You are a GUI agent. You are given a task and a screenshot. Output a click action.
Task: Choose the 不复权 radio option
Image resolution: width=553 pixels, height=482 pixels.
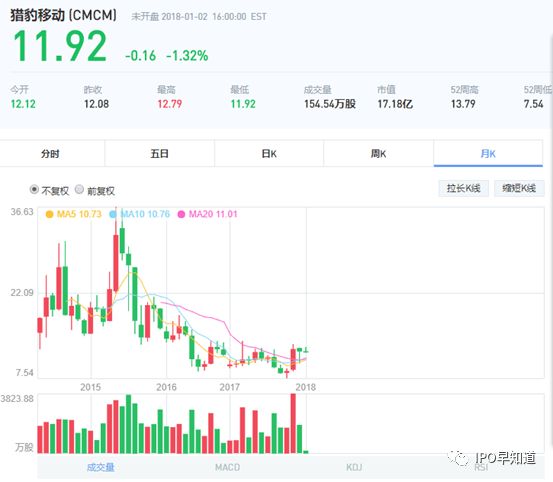[x=34, y=189]
